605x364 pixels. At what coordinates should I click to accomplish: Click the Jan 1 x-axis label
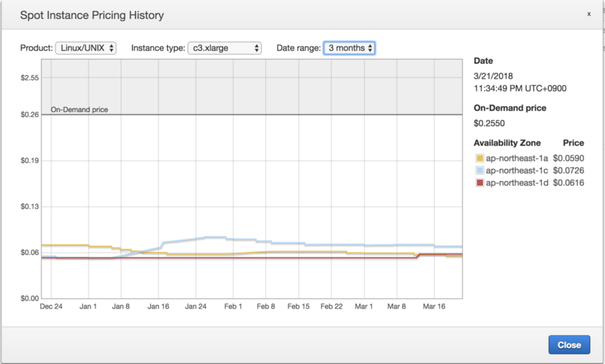pyautogui.click(x=88, y=306)
